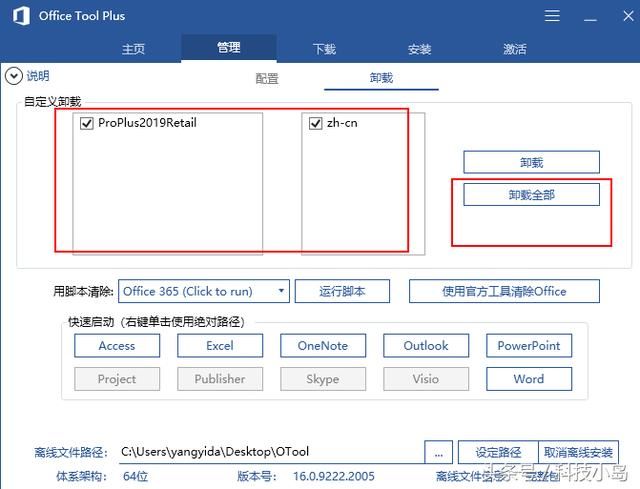
Task: Click the disabled Project button
Action: click(117, 379)
